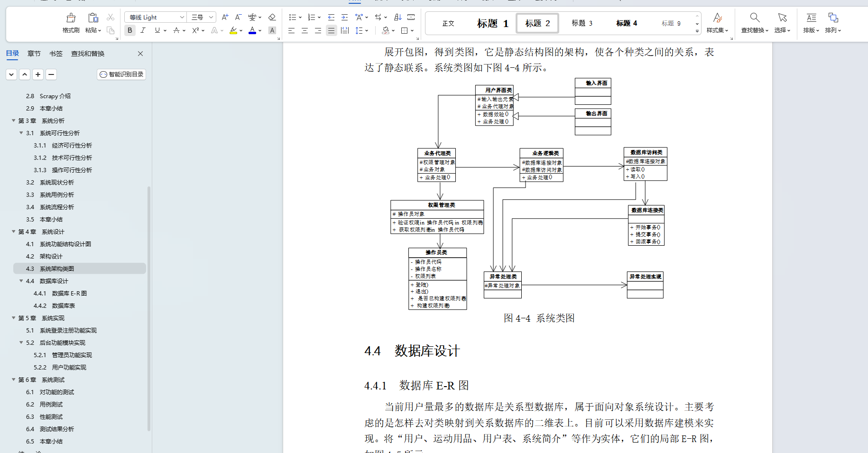Click the navigation pane vertical scrollbar
The width and height of the screenshot is (868, 453).
(149, 308)
